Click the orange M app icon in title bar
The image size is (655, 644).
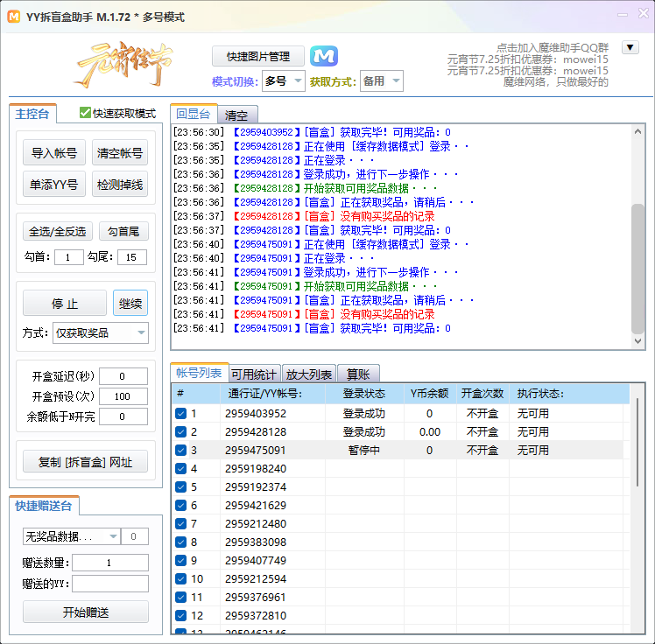[x=14, y=17]
